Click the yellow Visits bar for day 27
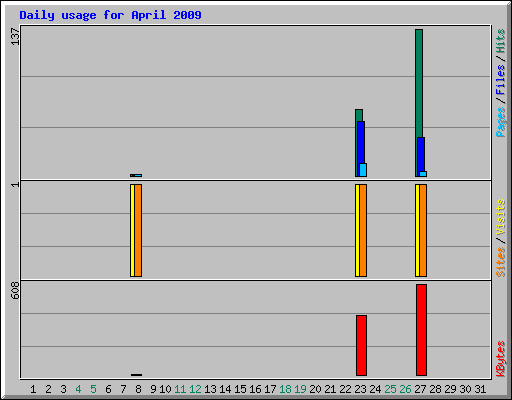512x400 pixels. pos(417,230)
